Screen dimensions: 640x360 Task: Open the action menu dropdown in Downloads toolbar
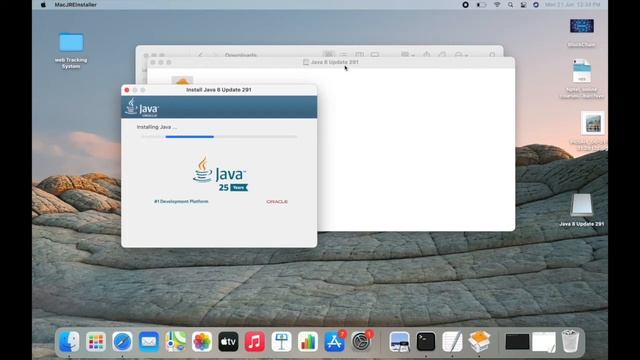(x=461, y=55)
